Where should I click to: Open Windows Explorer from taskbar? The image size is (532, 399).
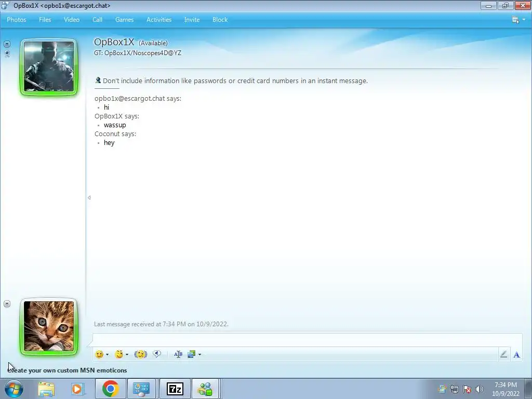(46, 389)
